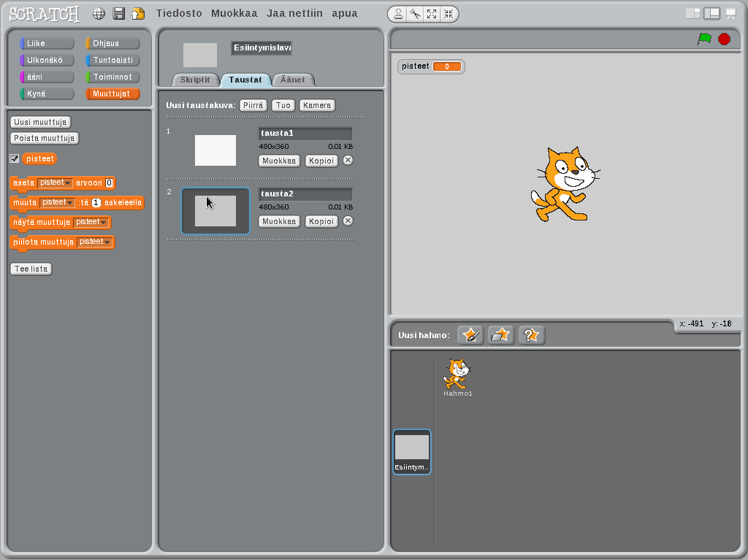Image resolution: width=748 pixels, height=560 pixels.
Task: Delete tausta2 with its X icon
Action: (x=348, y=220)
